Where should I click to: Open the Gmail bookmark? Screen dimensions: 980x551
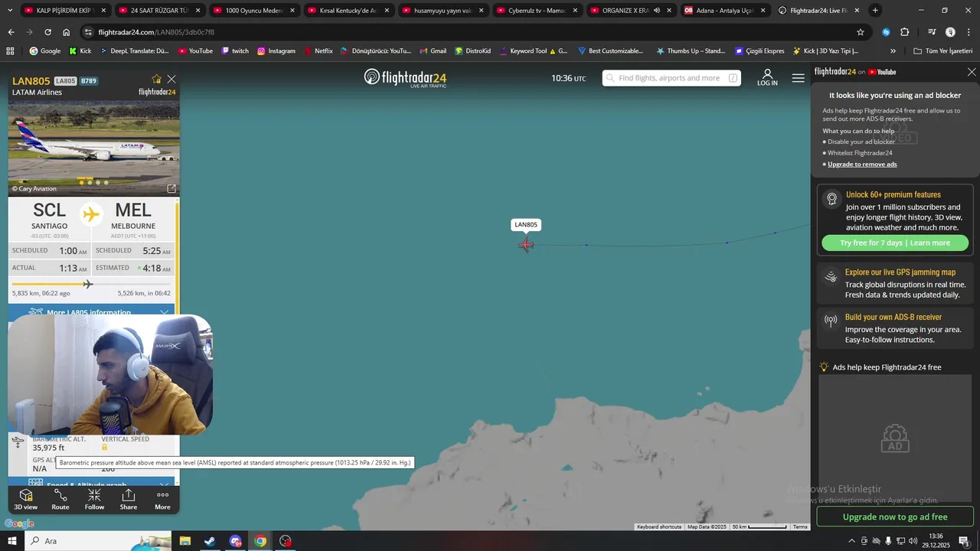pos(433,51)
